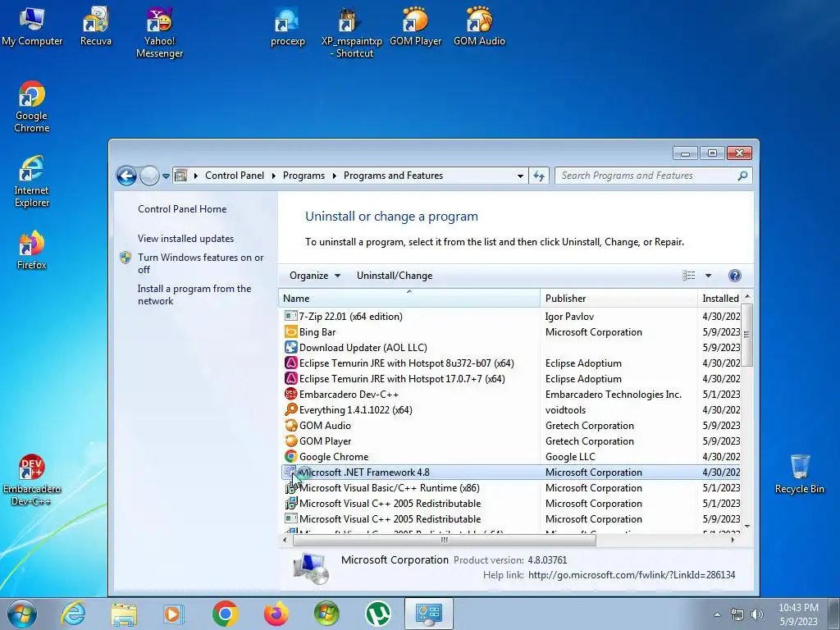Select the Embarcadero Dev-C++ desktop icon
The height and width of the screenshot is (630, 840).
pyautogui.click(x=32, y=481)
